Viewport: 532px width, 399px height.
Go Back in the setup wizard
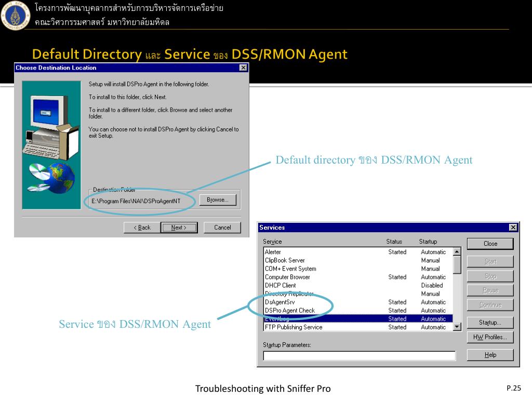pyautogui.click(x=142, y=228)
